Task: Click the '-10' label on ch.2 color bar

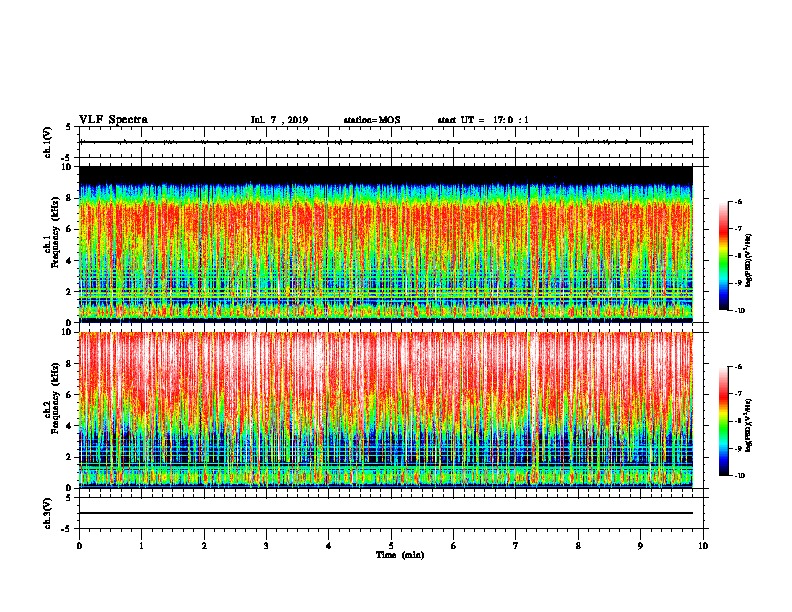Action: pos(740,476)
